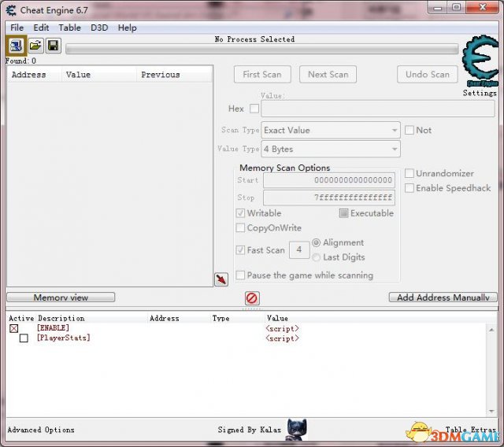Click the Cheat Engine logo
Viewport: 504px width, 447px height.
pyautogui.click(x=480, y=61)
